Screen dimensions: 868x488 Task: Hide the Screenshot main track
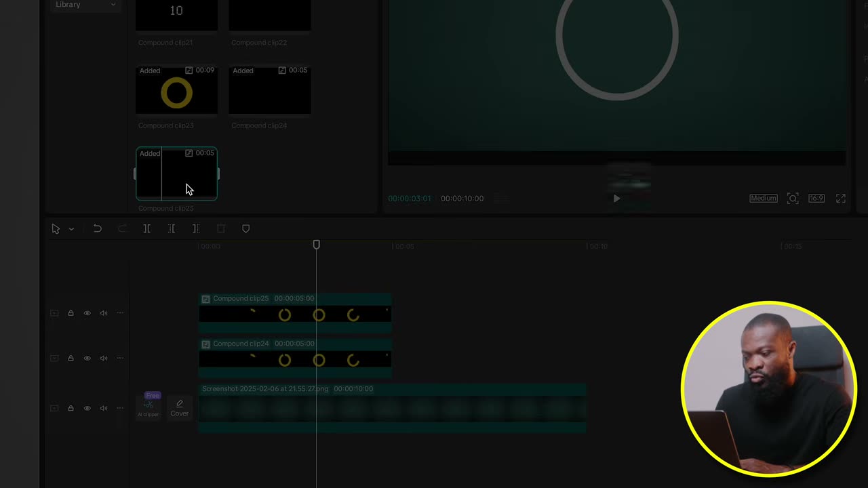87,408
